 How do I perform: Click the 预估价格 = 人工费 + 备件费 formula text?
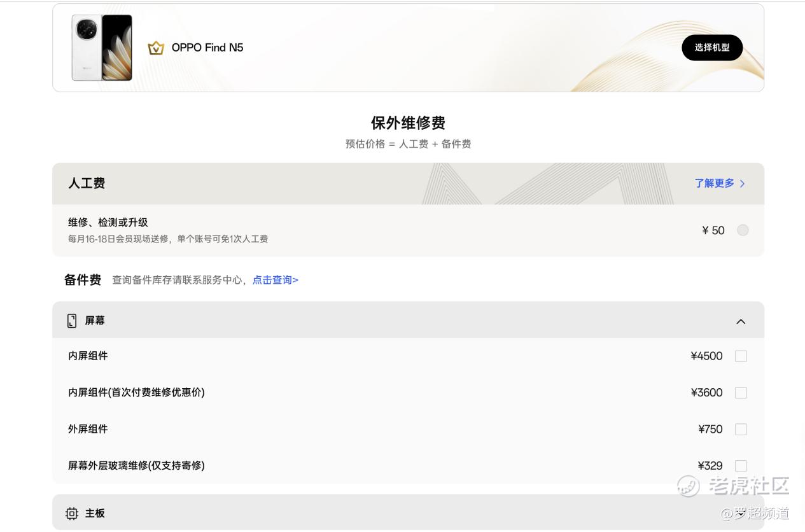tap(408, 144)
